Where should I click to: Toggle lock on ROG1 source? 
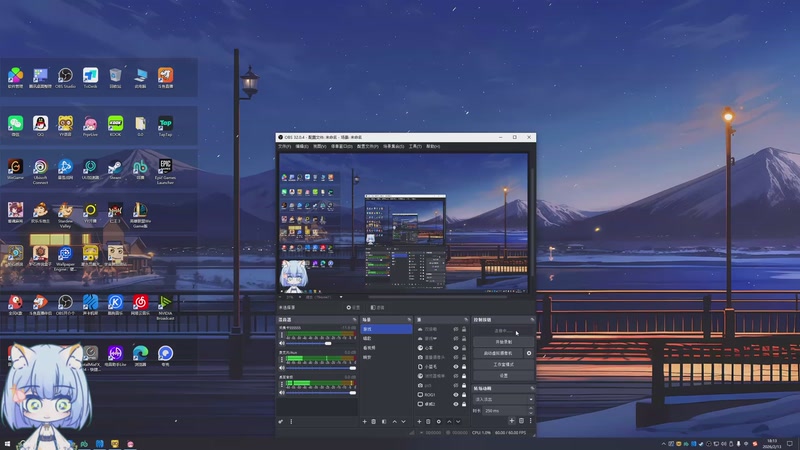pyautogui.click(x=464, y=394)
